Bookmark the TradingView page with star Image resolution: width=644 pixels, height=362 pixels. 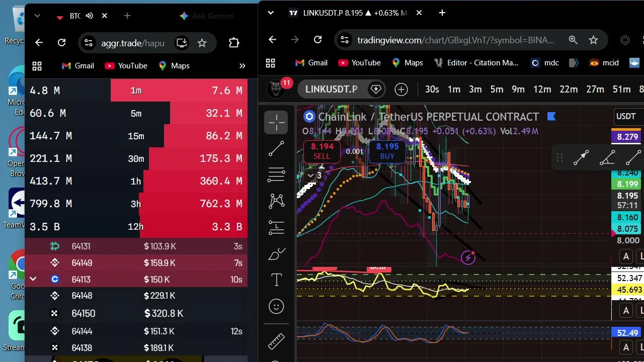pyautogui.click(x=593, y=40)
